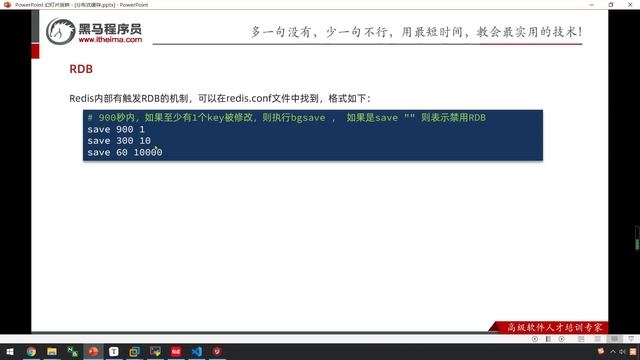Open red square app icon in taskbar
Viewport: 640px width, 360px height.
click(176, 351)
